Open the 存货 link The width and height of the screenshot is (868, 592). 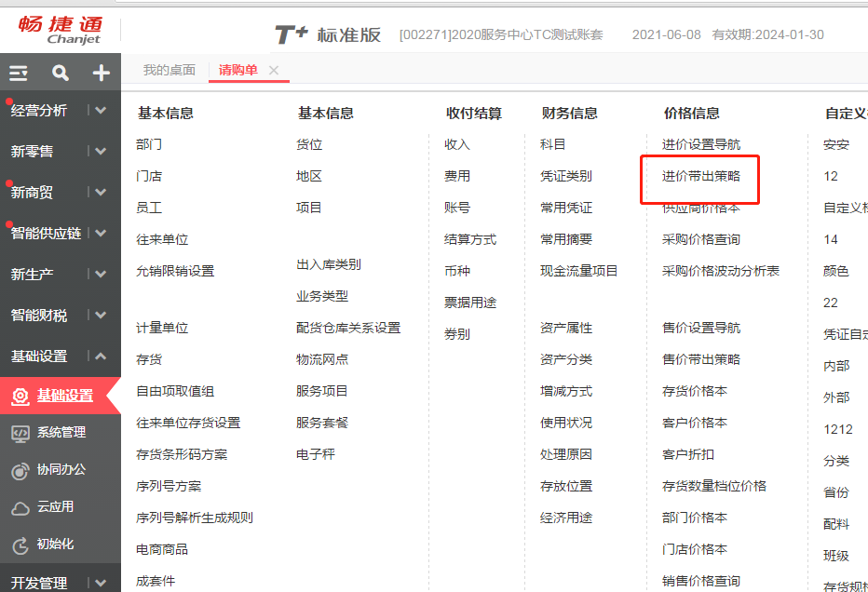coord(149,359)
